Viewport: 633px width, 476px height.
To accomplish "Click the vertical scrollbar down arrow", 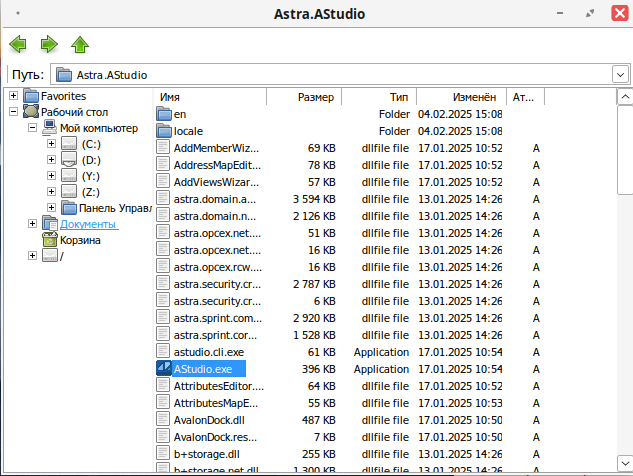I will click(x=624, y=467).
